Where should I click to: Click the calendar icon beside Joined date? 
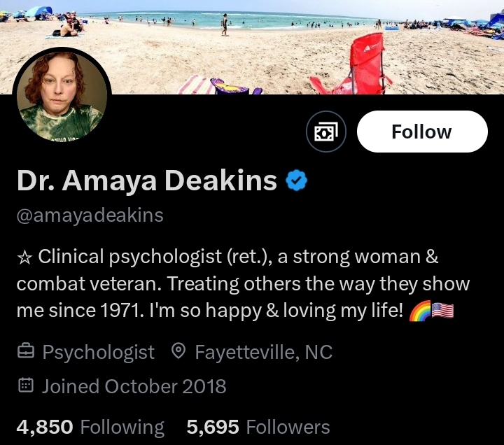click(x=26, y=386)
